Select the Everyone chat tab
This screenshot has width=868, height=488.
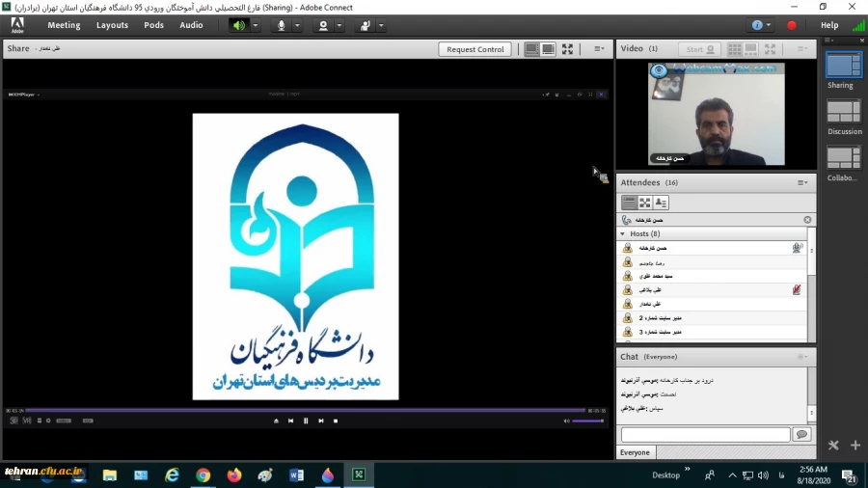point(635,452)
